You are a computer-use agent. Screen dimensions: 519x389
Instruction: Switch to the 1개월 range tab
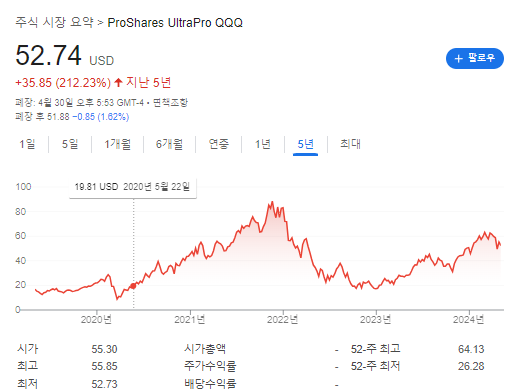click(x=117, y=144)
